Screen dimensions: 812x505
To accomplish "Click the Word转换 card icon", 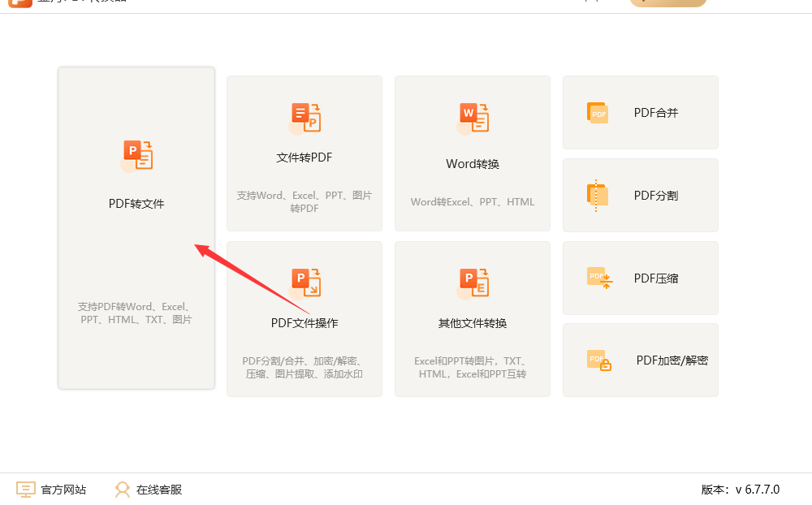I will [x=473, y=119].
